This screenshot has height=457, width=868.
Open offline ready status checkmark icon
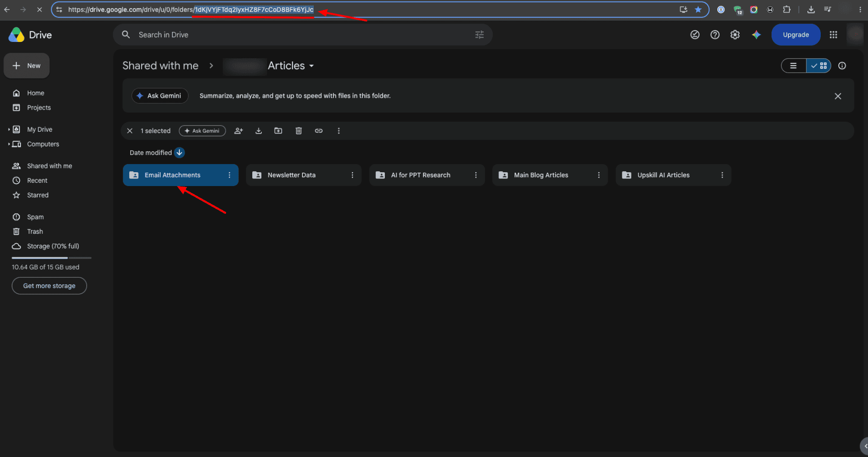[695, 35]
